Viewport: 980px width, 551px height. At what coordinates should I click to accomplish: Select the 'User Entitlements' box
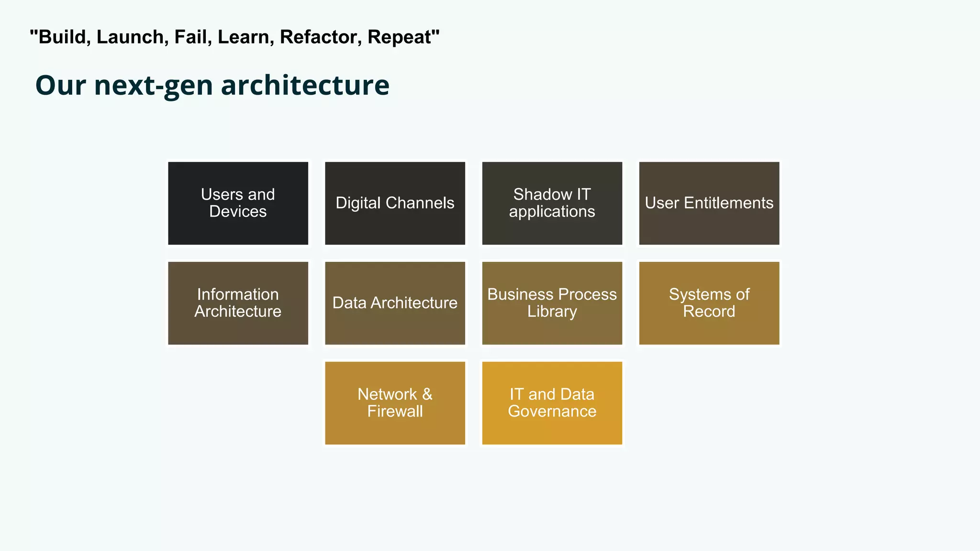coord(709,203)
